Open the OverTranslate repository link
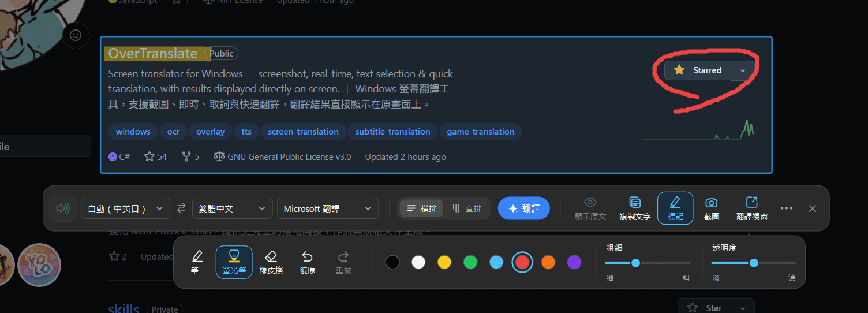The height and width of the screenshot is (313, 868). pyautogui.click(x=153, y=54)
